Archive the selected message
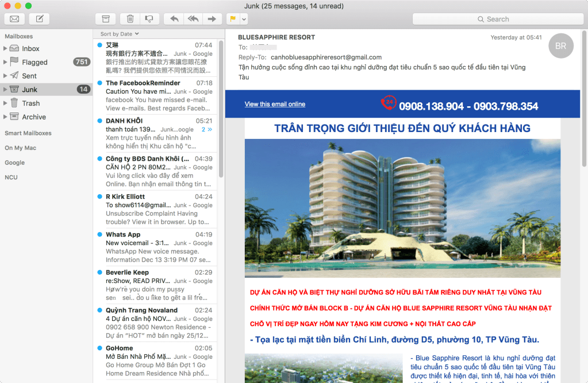 (x=106, y=18)
